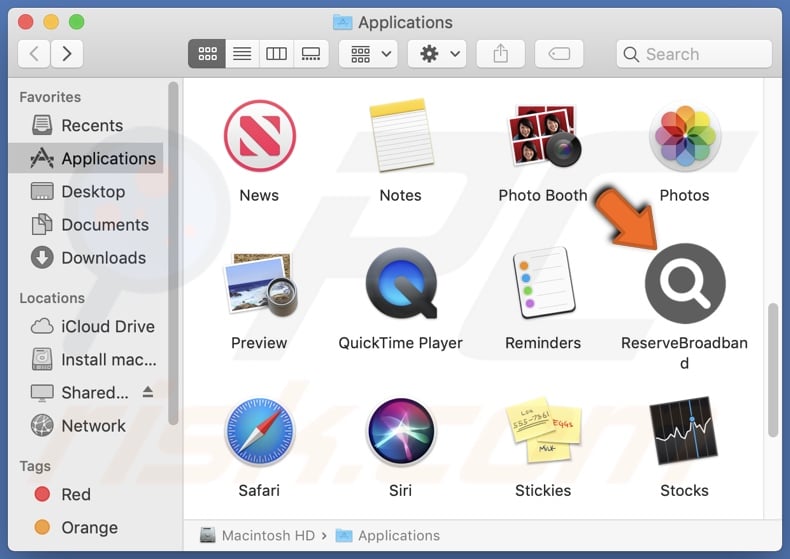Screen dimensions: 790x559
Task: Click the Share toolbar button
Action: [500, 53]
